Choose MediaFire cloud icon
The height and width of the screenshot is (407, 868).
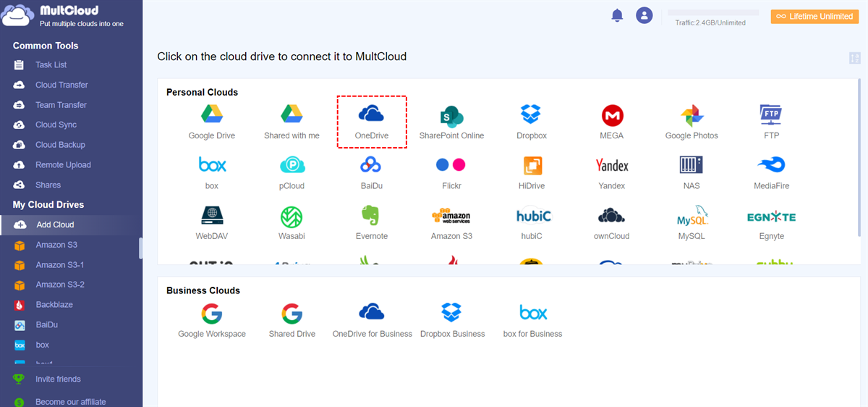[x=771, y=172]
